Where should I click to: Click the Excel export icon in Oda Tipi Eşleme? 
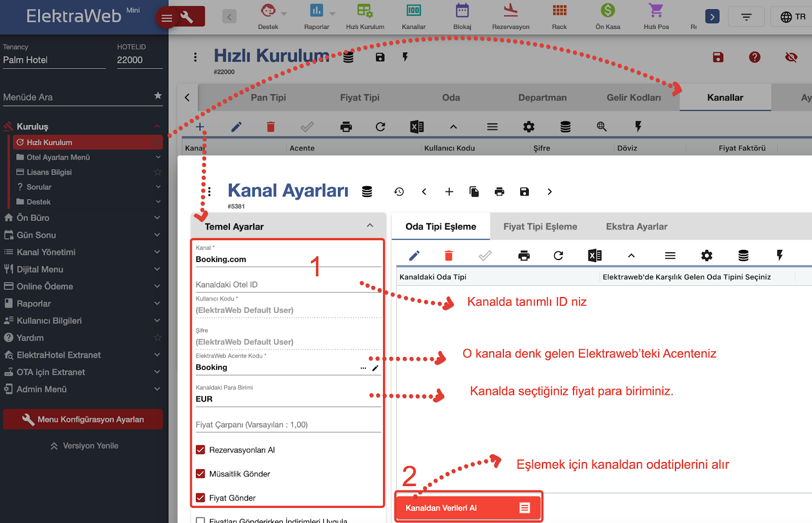595,255
